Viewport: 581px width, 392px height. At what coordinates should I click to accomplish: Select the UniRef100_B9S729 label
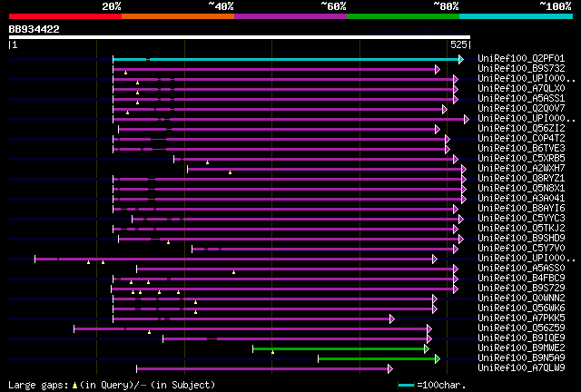click(x=521, y=289)
